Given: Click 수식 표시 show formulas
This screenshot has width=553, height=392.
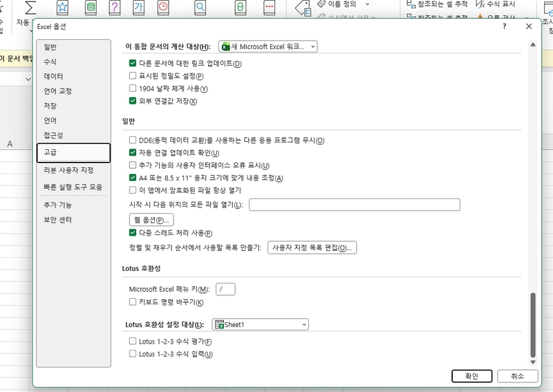Looking at the screenshot, I should [495, 4].
